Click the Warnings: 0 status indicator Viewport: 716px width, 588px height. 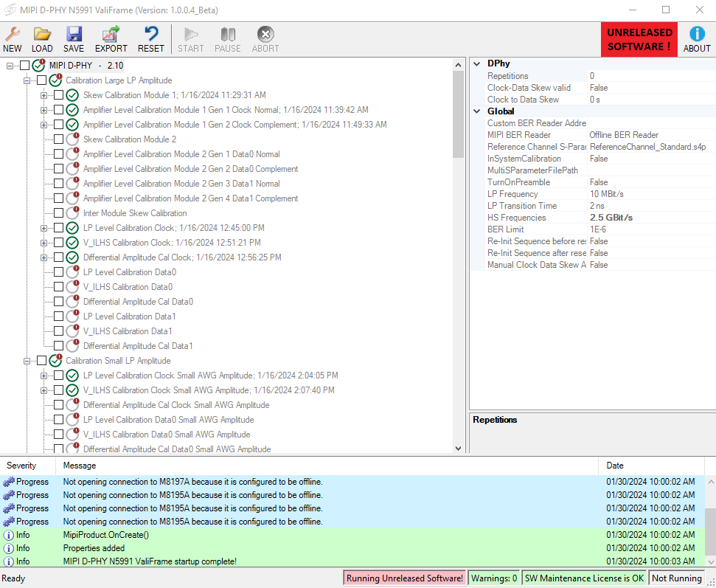pyautogui.click(x=493, y=578)
